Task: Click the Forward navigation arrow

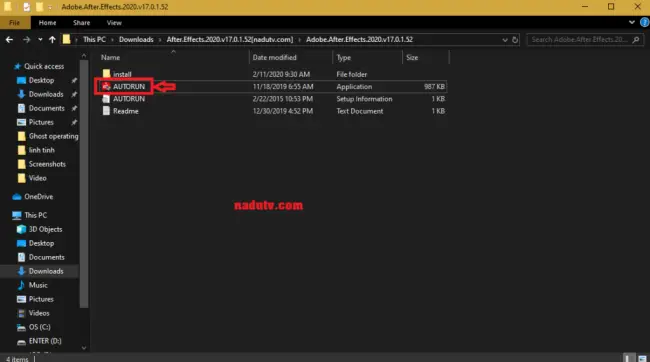Action: click(x=27, y=40)
